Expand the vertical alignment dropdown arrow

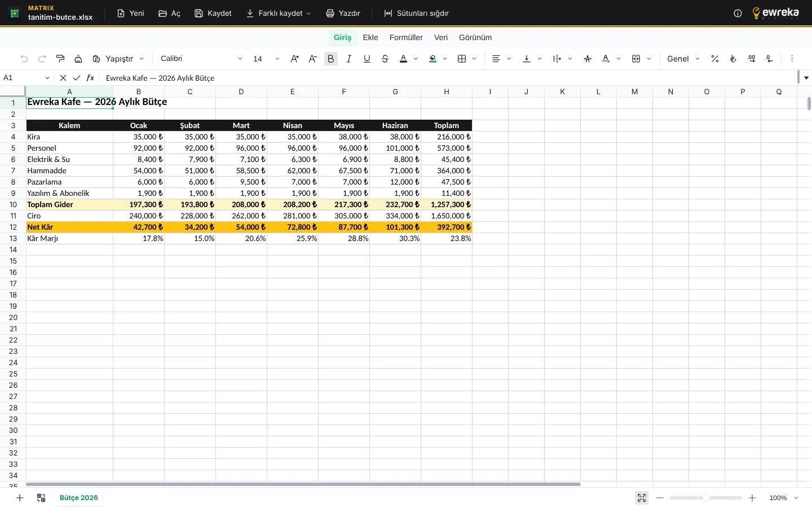540,59
